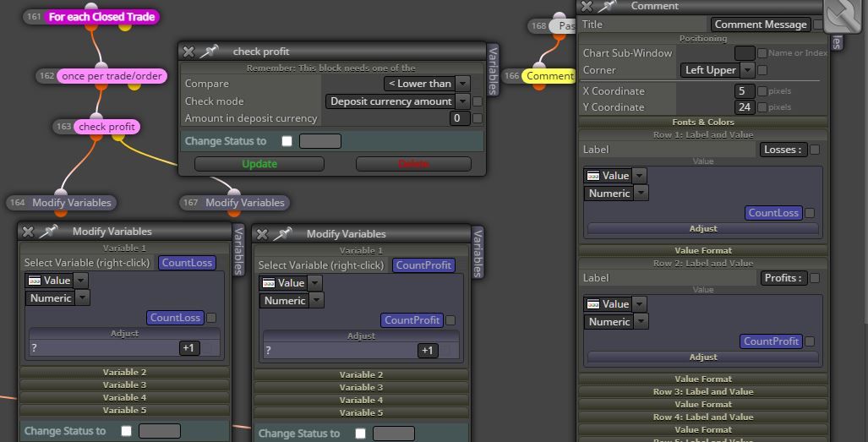Click the pin icon on check profit panel
Screen dimensions: 868x442
[x=210, y=52]
